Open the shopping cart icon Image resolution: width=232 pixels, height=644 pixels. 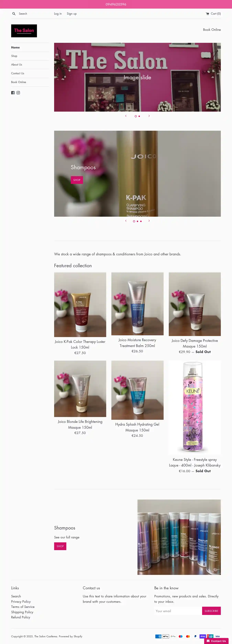[x=207, y=14]
